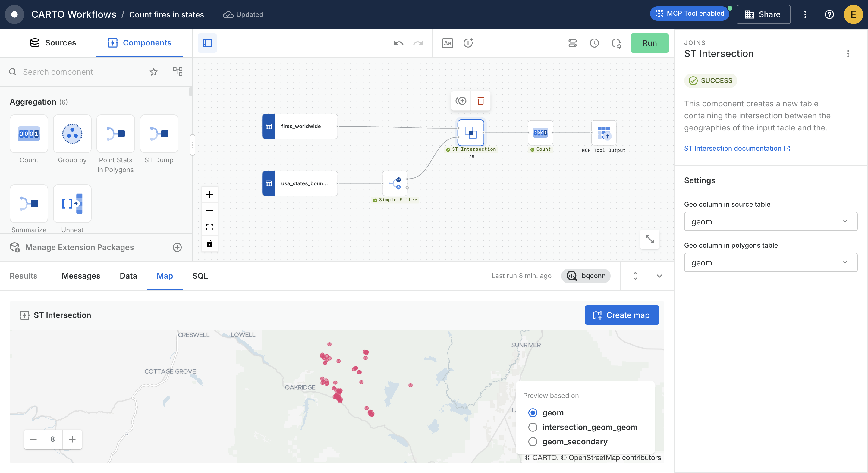Show only favorite components star
The width and height of the screenshot is (868, 473).
tap(154, 72)
